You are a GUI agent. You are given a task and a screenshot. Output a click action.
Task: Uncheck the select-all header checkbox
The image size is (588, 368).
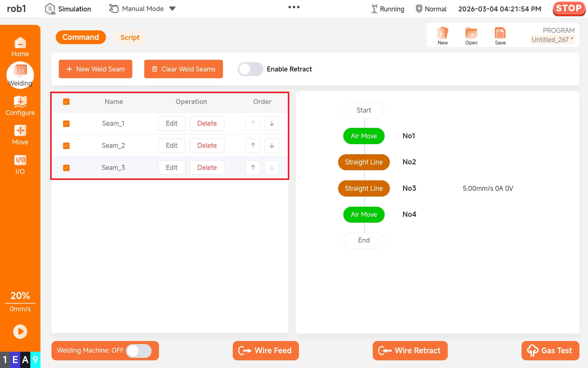(x=66, y=102)
